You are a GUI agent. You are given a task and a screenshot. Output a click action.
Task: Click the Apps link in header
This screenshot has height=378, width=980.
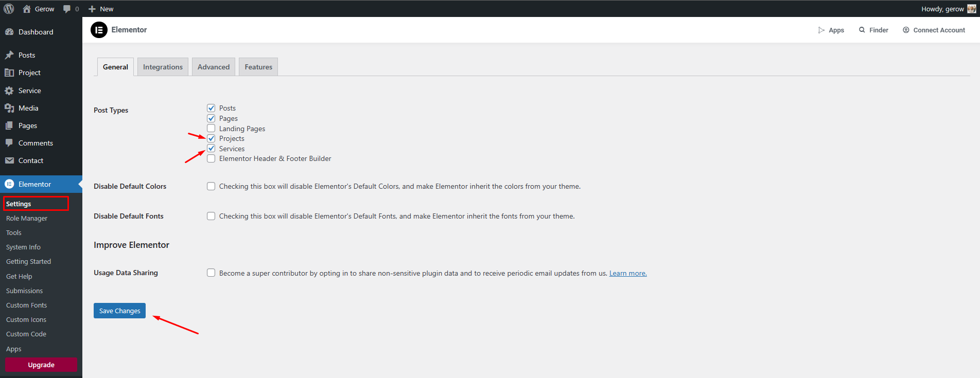point(836,30)
